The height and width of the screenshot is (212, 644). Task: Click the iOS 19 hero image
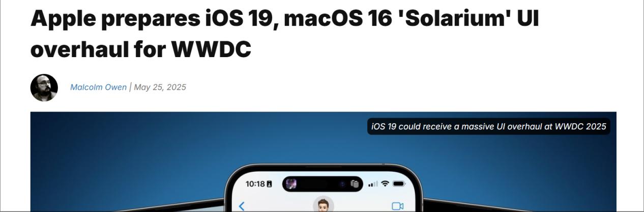click(x=323, y=162)
